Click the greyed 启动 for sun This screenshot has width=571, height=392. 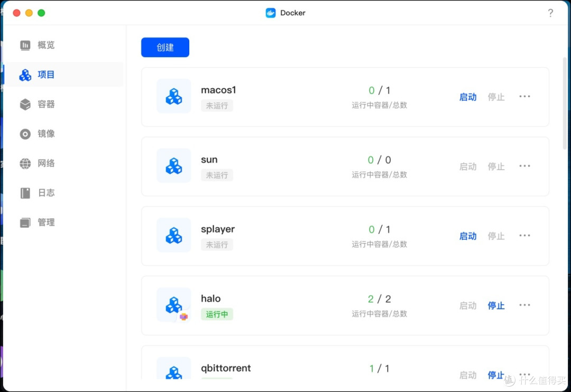(x=467, y=167)
